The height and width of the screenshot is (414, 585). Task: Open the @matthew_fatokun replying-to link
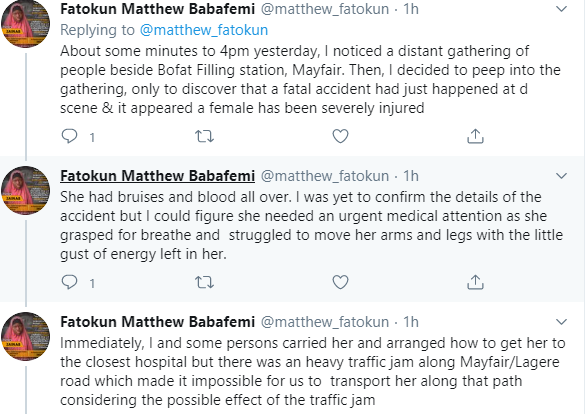204,30
